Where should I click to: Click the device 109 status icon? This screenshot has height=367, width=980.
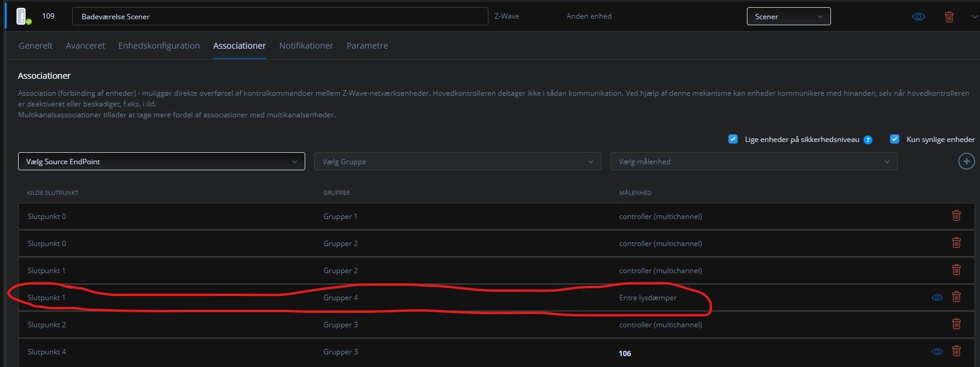pos(23,16)
